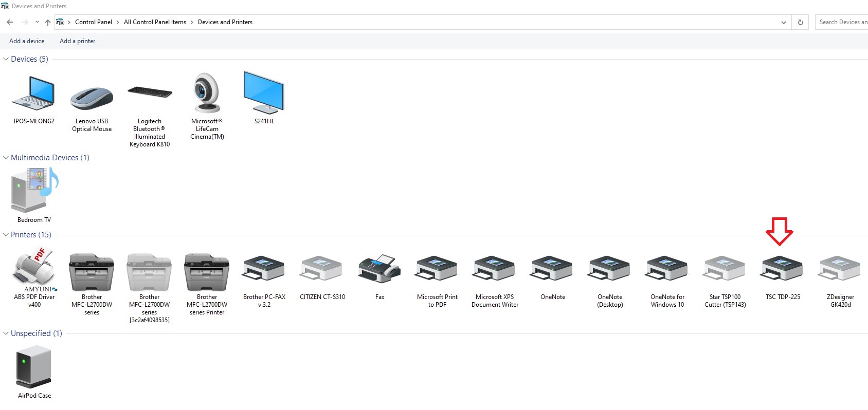Click the Printers (15) section heading

(31, 235)
